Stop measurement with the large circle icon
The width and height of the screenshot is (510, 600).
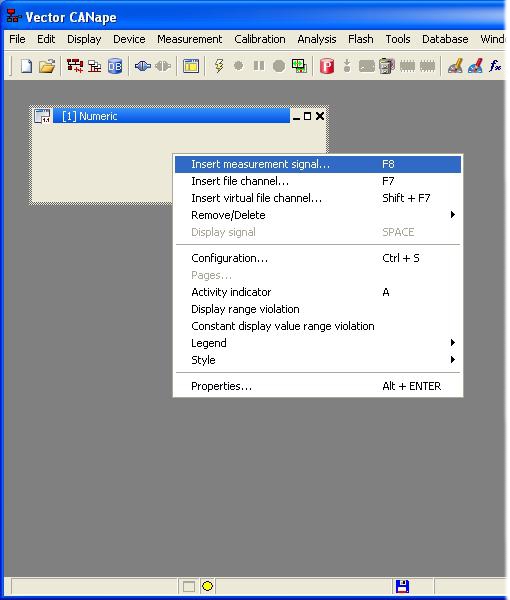coord(279,66)
